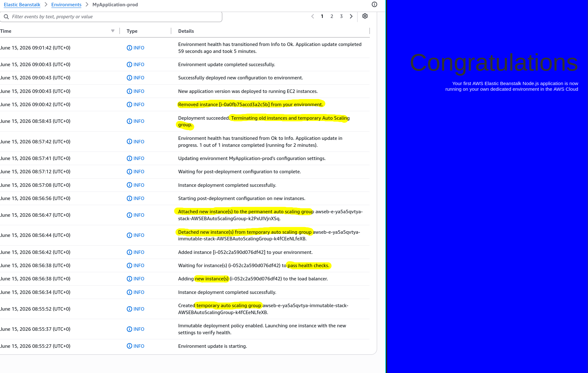
Task: Select 'Starting post-deployment configuration on new instances' text
Action: tap(242, 198)
